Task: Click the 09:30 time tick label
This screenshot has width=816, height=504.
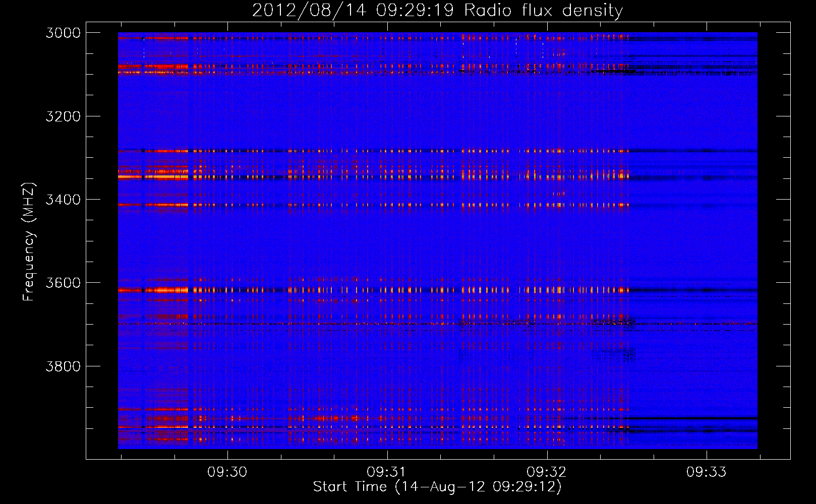Action: (x=227, y=472)
